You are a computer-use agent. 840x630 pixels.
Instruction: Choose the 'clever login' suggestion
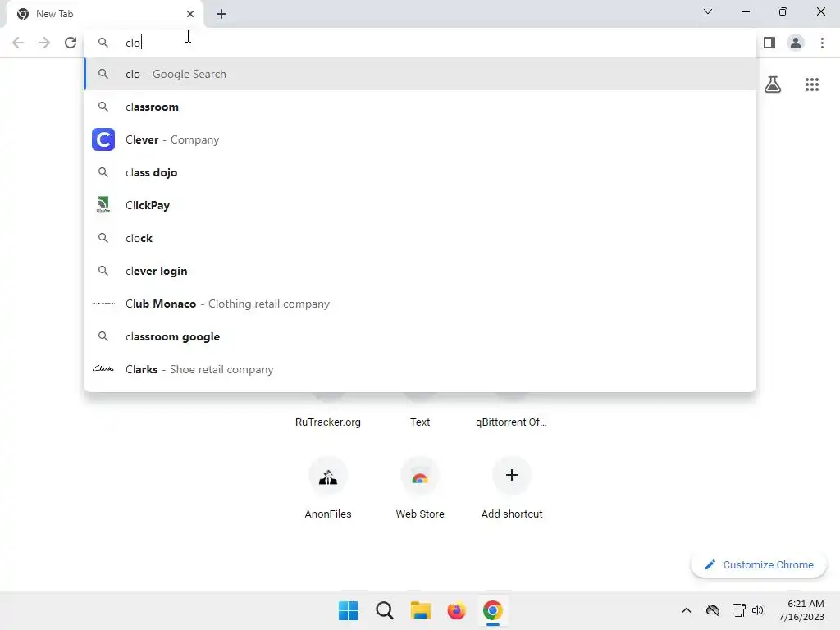click(x=420, y=271)
